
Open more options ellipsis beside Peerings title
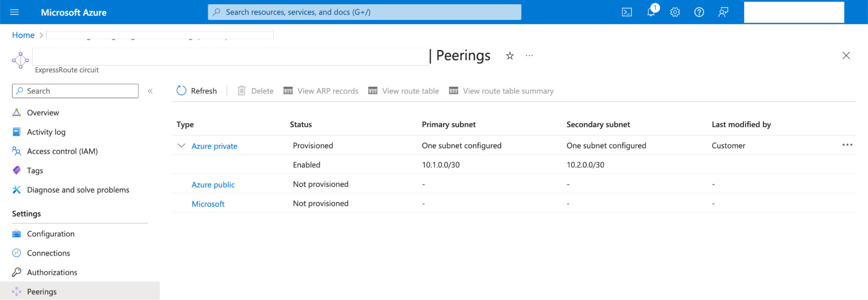(529, 56)
